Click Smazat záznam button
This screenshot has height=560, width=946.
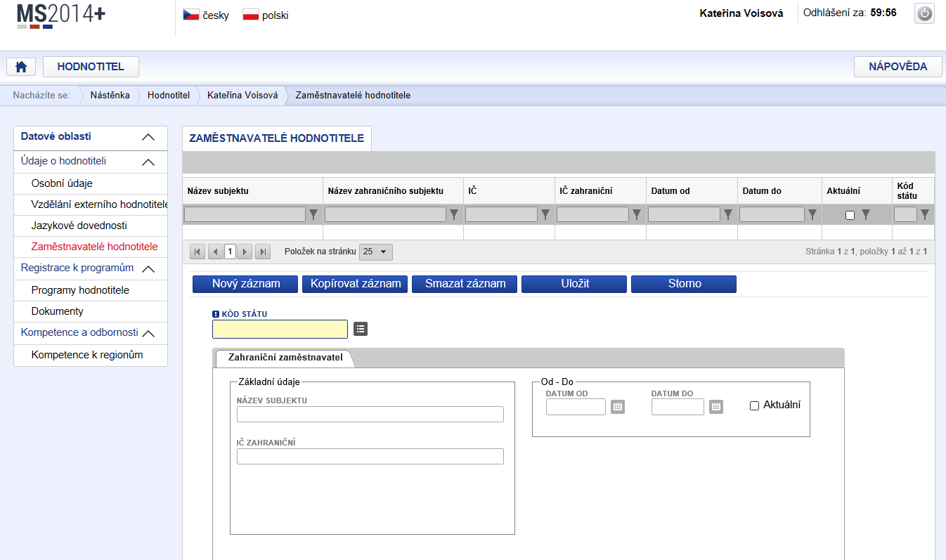pyautogui.click(x=464, y=284)
